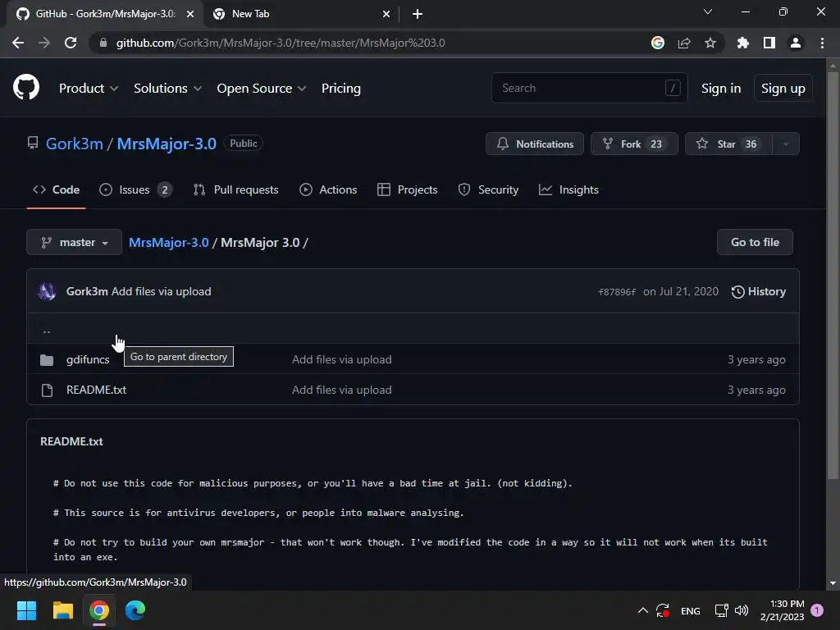
Task: Click the GitHub Octocat logo
Action: [x=25, y=87]
